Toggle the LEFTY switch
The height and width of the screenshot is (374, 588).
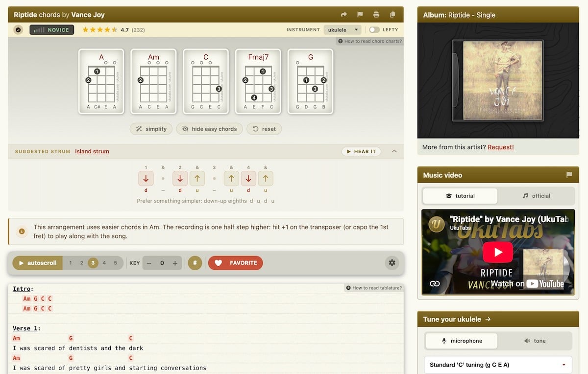click(x=374, y=30)
